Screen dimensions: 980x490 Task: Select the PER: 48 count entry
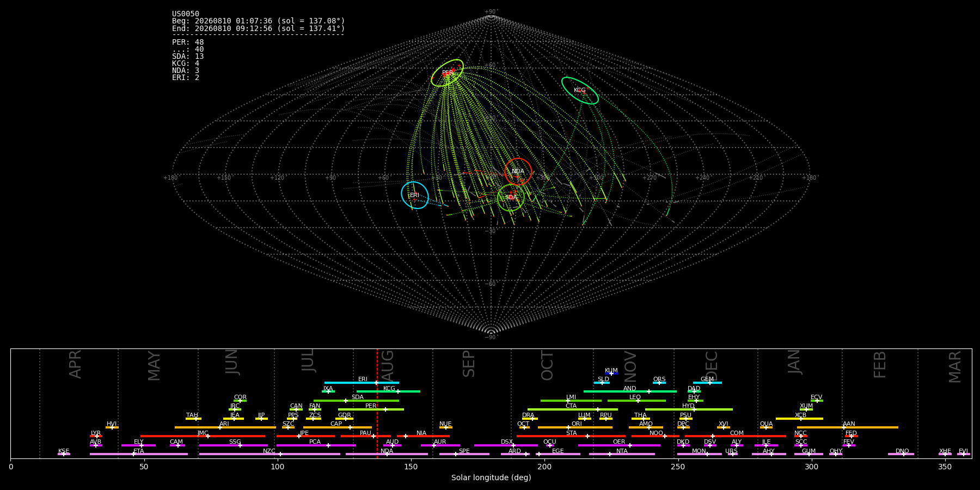[188, 42]
